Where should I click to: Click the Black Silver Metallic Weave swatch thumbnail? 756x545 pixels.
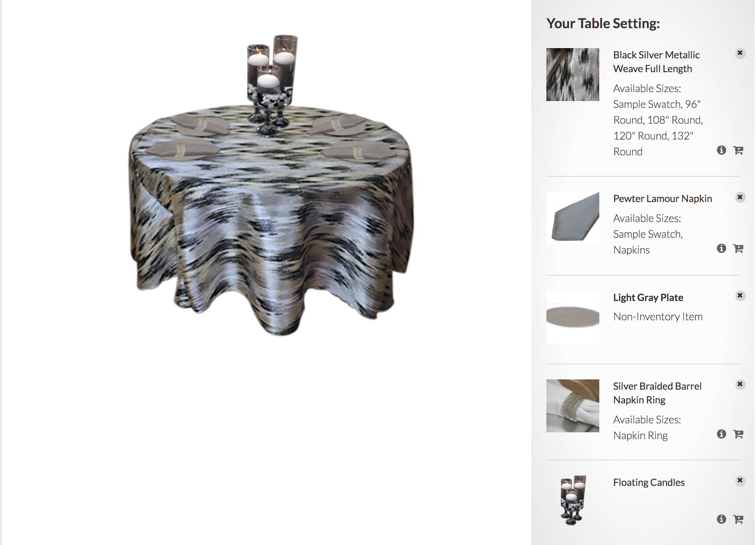pos(573,75)
